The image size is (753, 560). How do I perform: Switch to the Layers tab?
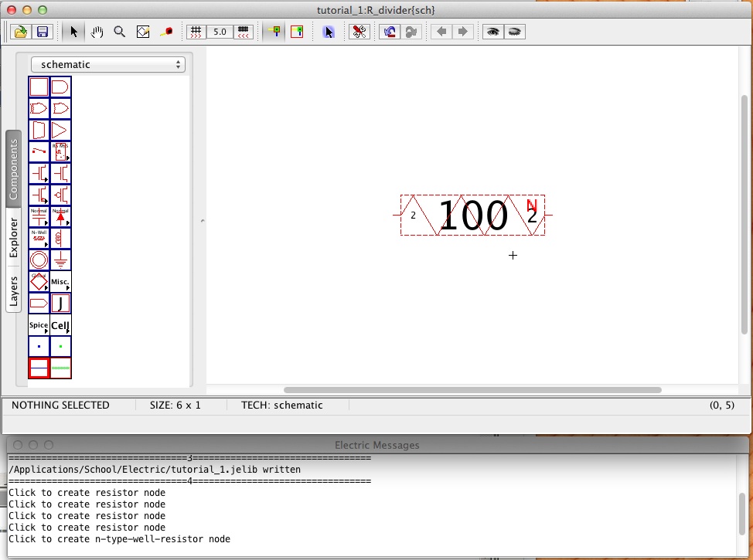13,290
